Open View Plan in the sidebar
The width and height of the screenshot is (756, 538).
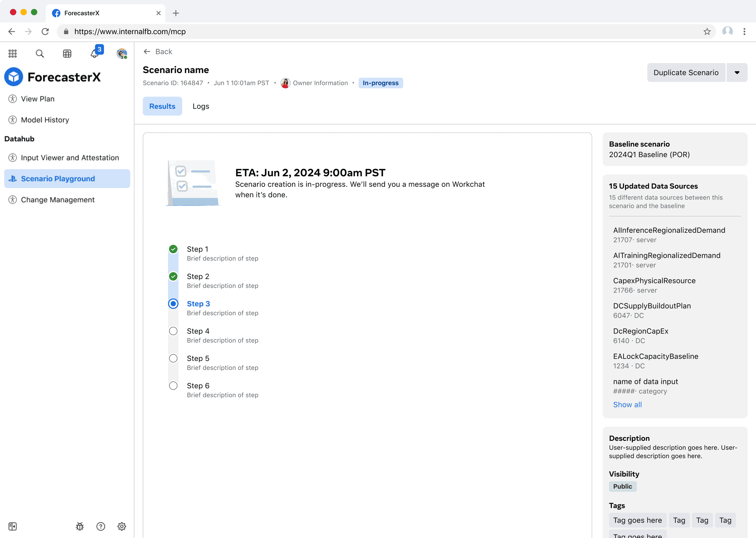tap(67, 99)
